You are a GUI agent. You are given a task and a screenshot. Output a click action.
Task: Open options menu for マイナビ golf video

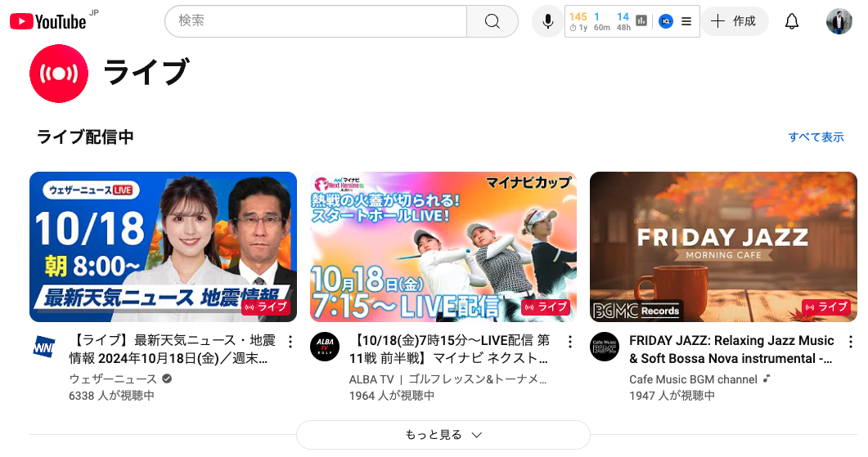(x=570, y=342)
